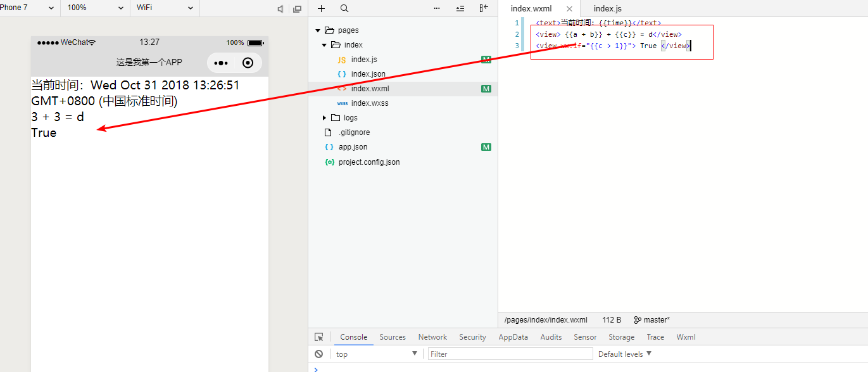Hide the file tree panel

coord(484,8)
